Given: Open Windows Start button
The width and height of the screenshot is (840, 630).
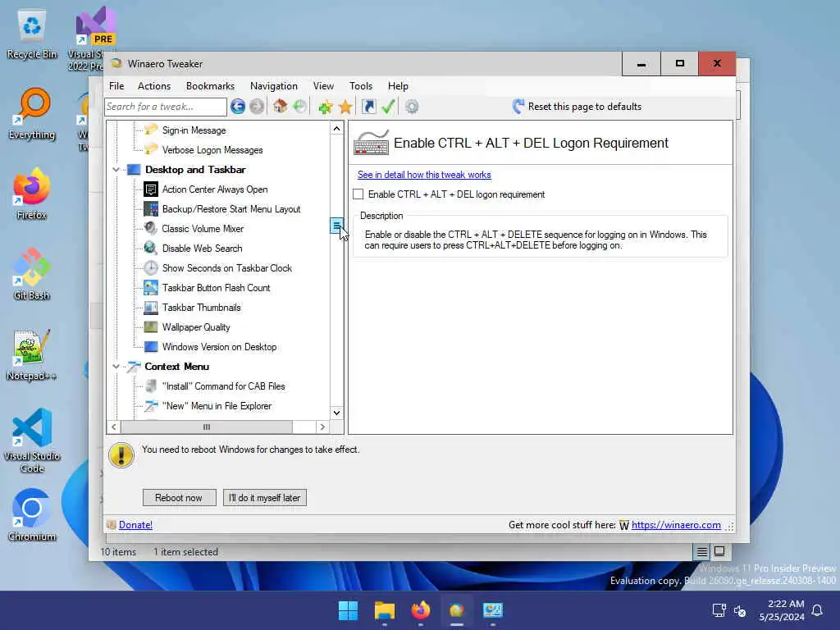Looking at the screenshot, I should click(348, 610).
